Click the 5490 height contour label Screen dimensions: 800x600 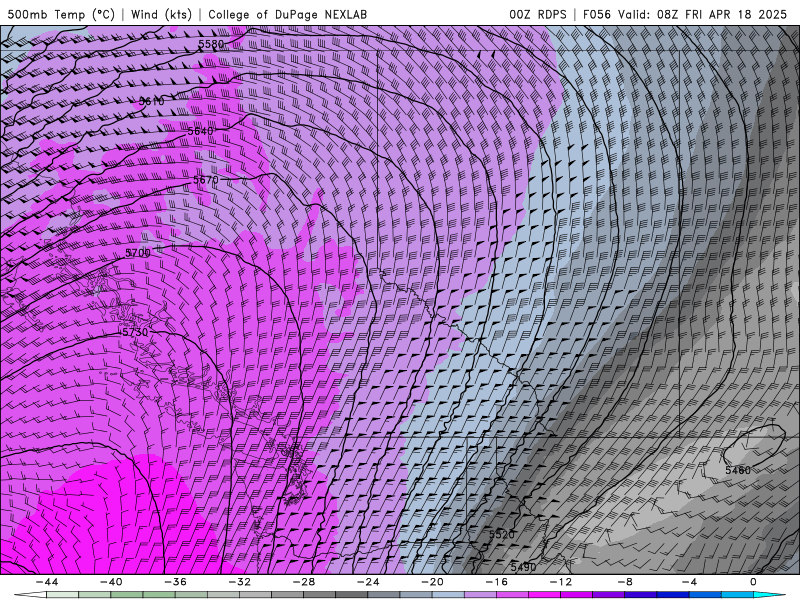point(523,567)
